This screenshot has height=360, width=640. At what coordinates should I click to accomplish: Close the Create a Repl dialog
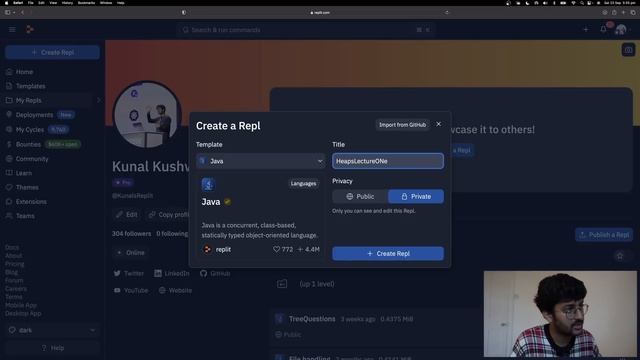(438, 124)
